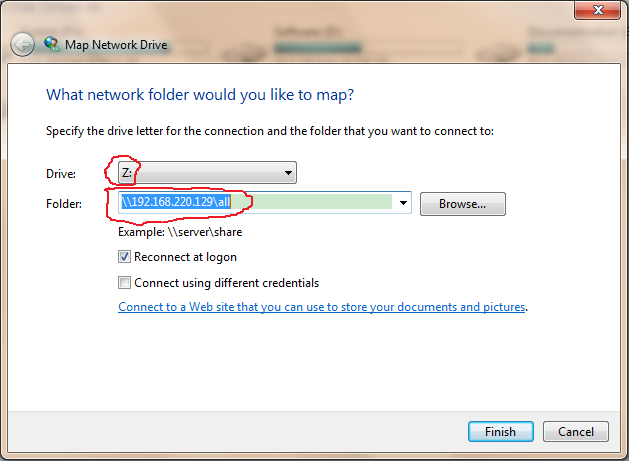Screen dimensions: 629x461
Task: Click the empty area of the Folder field
Action: [x=313, y=202]
